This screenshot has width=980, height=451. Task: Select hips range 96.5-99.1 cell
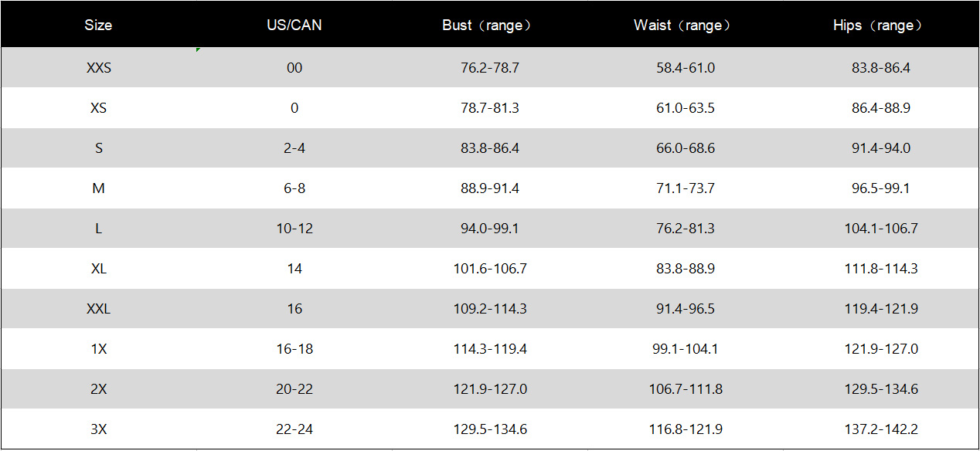tap(880, 188)
